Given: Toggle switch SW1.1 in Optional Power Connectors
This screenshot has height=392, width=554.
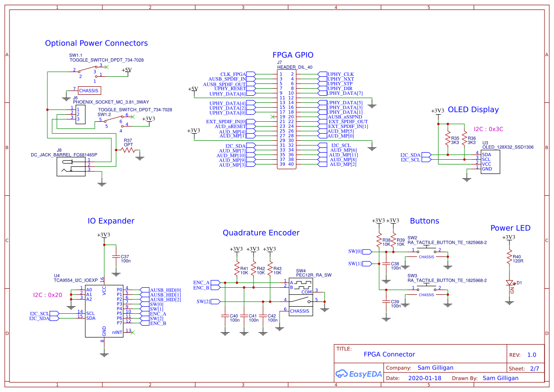Looking at the screenshot, I should point(90,70).
